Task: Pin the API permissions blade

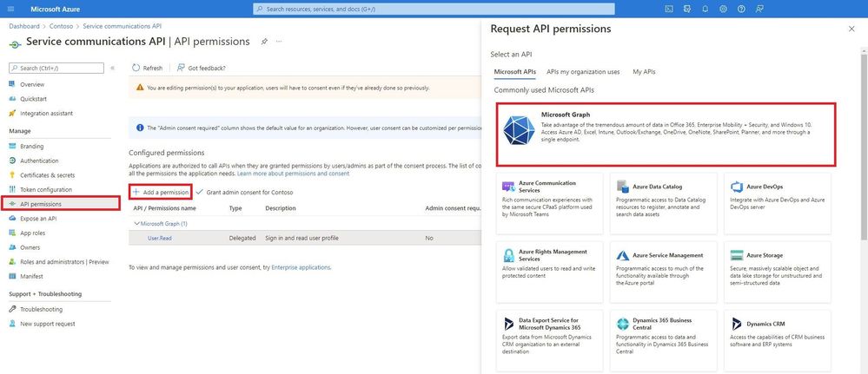Action: tap(264, 42)
